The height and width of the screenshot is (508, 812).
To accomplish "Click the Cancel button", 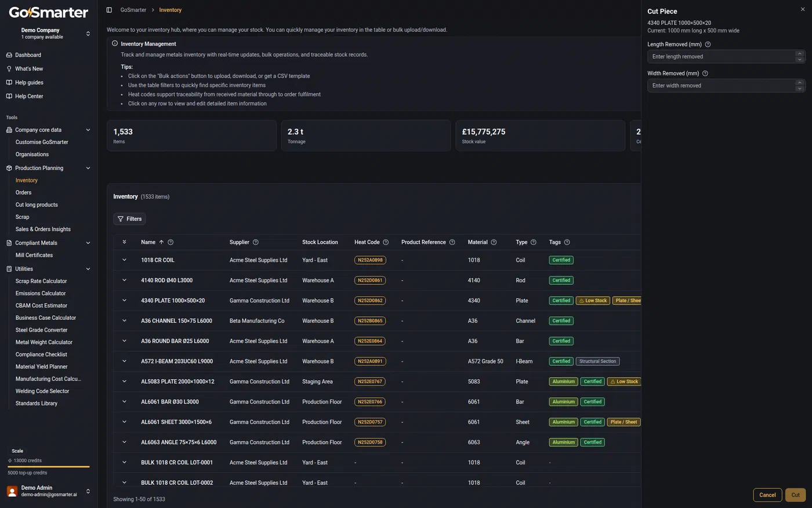I will tap(767, 495).
